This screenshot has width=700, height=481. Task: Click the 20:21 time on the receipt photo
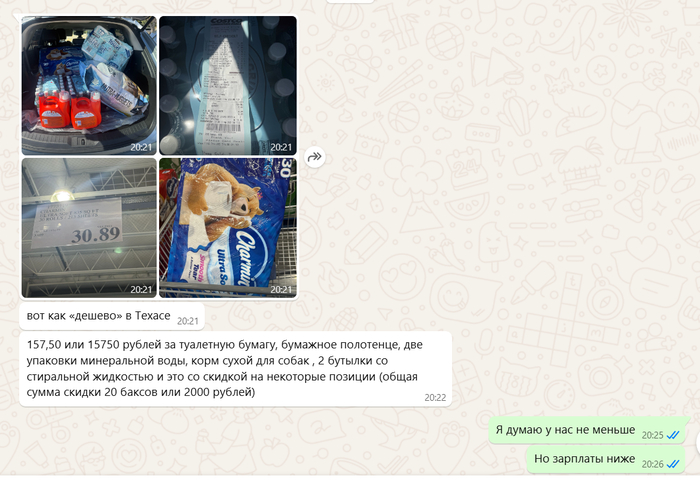(281, 147)
